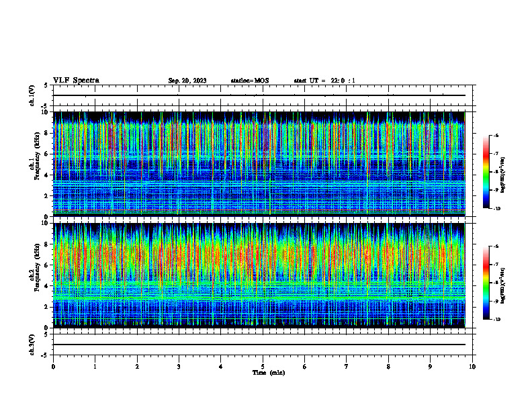Select upper color bar log(PSD) units label

(x=503, y=175)
